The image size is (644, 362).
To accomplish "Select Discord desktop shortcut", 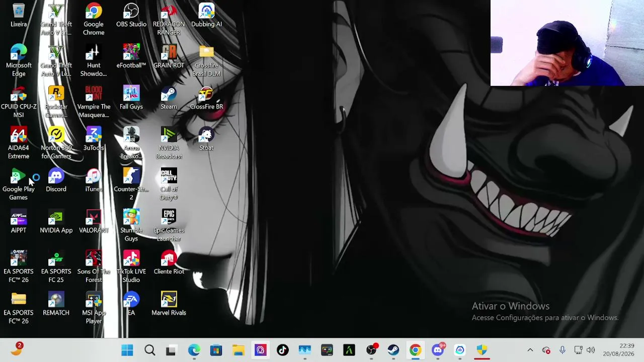I will tap(56, 180).
